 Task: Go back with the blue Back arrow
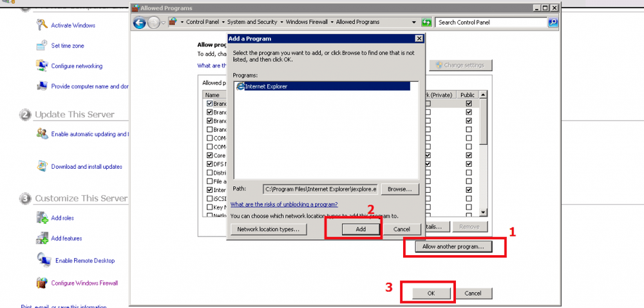point(140,23)
